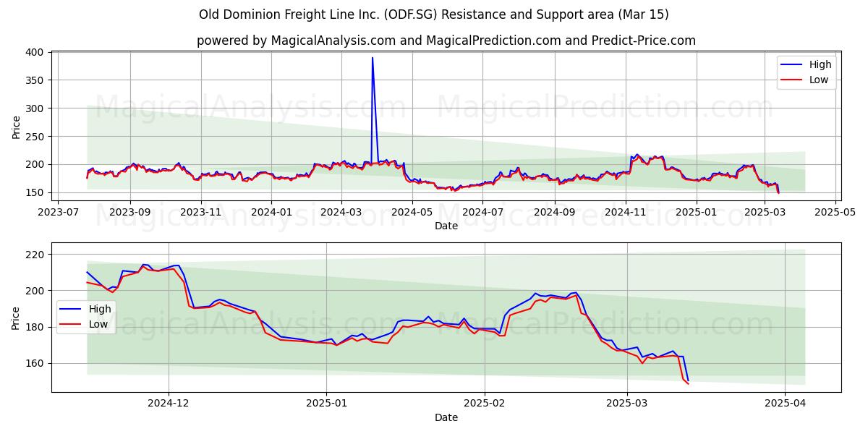Click the '2024-05' top x-axis label
The image size is (868, 434).
pos(413,213)
